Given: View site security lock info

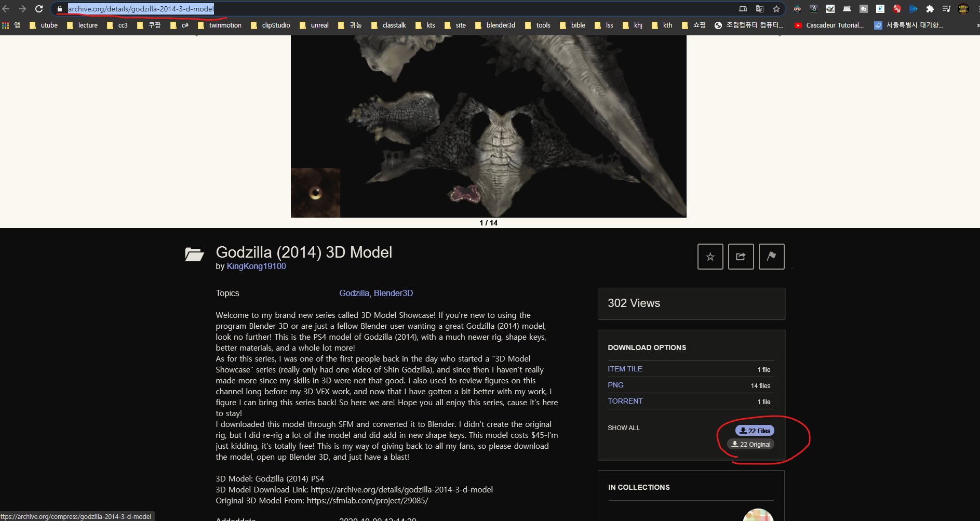Looking at the screenshot, I should coord(60,9).
